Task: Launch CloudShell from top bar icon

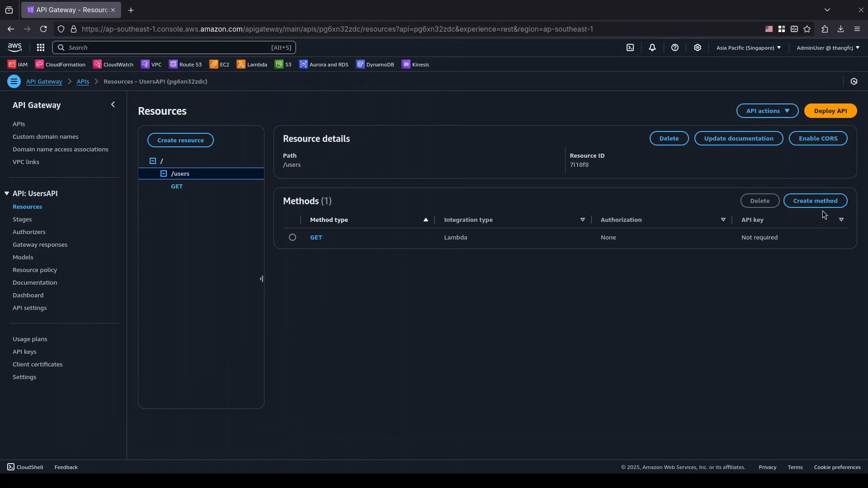Action: pos(630,47)
